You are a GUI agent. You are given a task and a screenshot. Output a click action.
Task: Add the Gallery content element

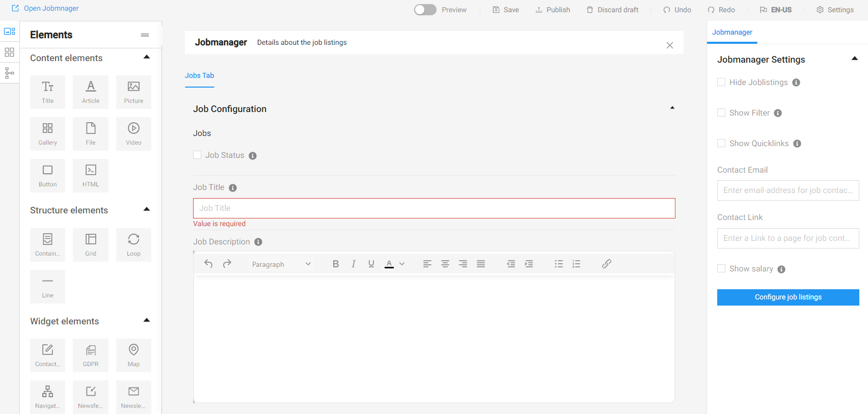pos(47,133)
